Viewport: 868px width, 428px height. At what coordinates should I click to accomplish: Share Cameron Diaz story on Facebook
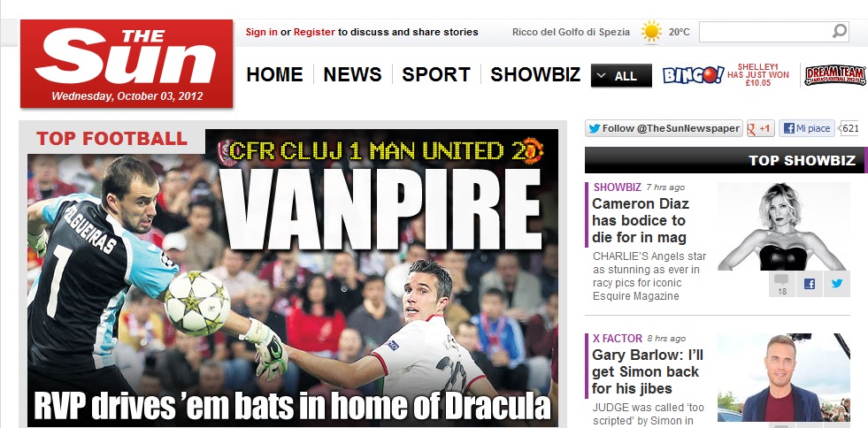tap(810, 284)
